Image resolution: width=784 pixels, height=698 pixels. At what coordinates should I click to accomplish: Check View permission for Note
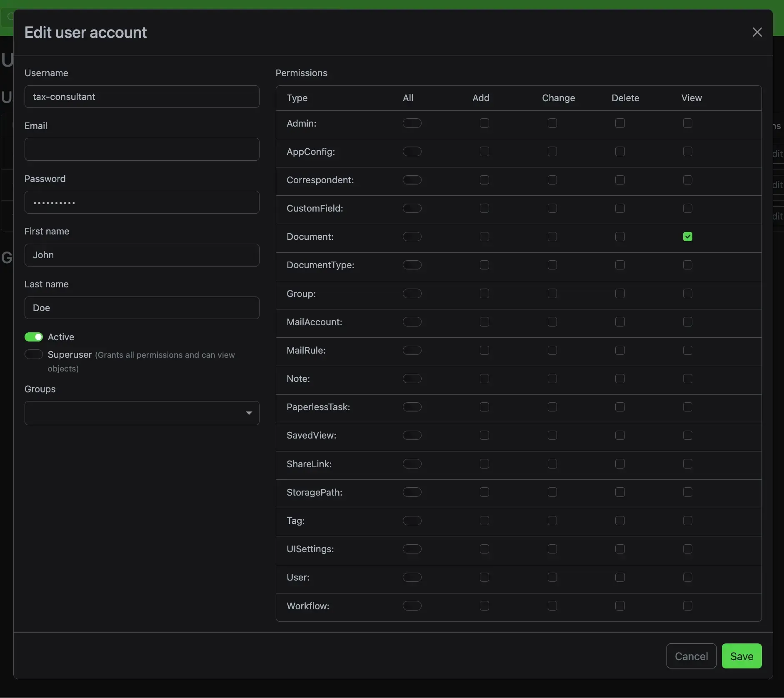tap(688, 379)
